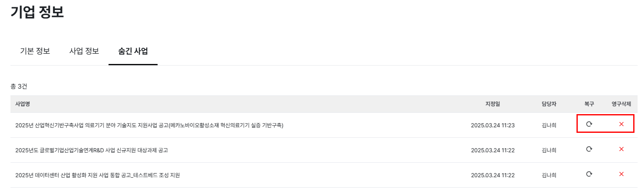Permanently delete the 데이터센터 산업 활성화 project
Image resolution: width=644 pixels, height=193 pixels.
coord(621,174)
